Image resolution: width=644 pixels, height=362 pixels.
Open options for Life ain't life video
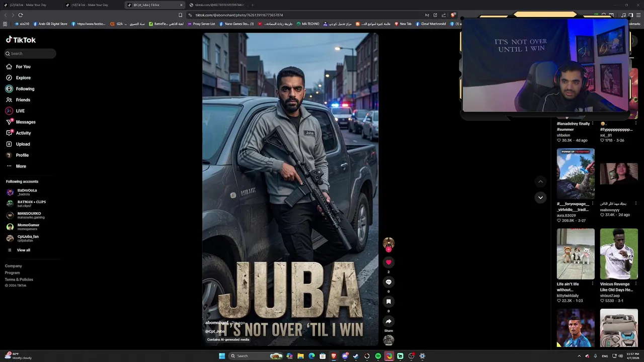[x=593, y=284]
